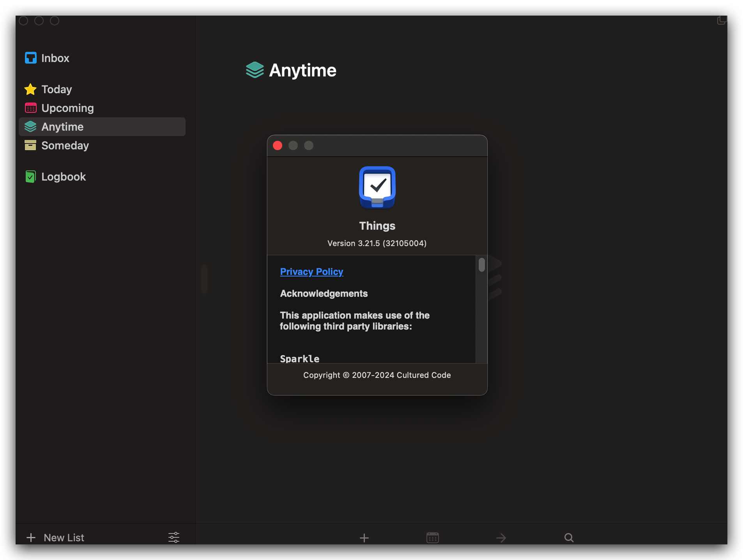Click the calendar icon in bottom toolbar

pyautogui.click(x=433, y=538)
